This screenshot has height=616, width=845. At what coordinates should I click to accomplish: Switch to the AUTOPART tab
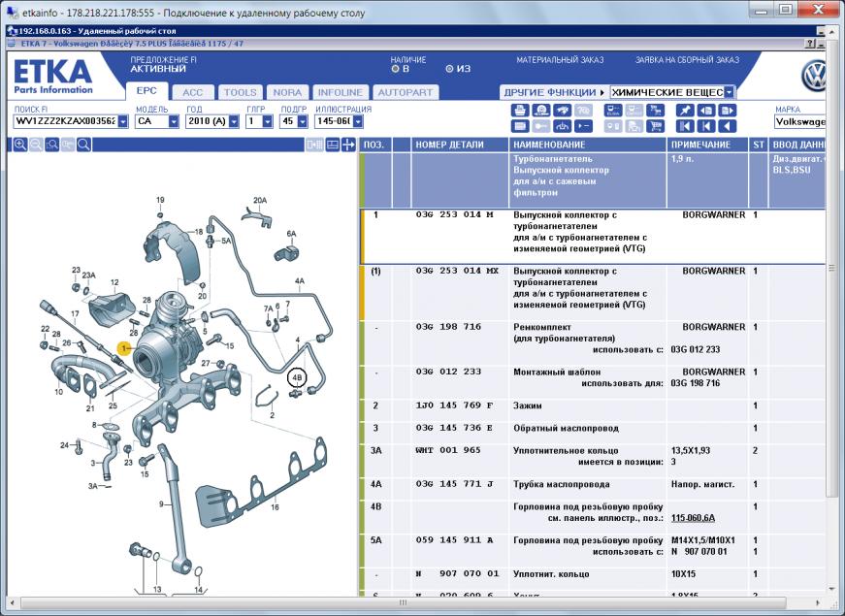click(x=406, y=92)
